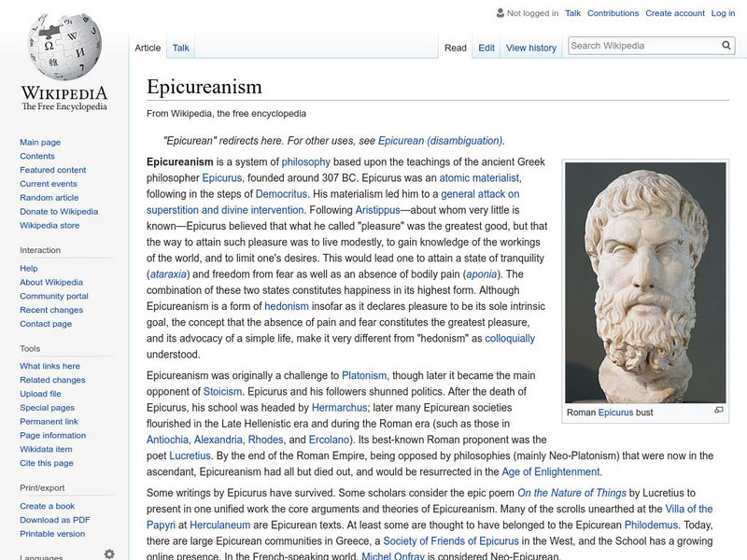Click Donate to Wikipedia
747x560 pixels.
[59, 212]
